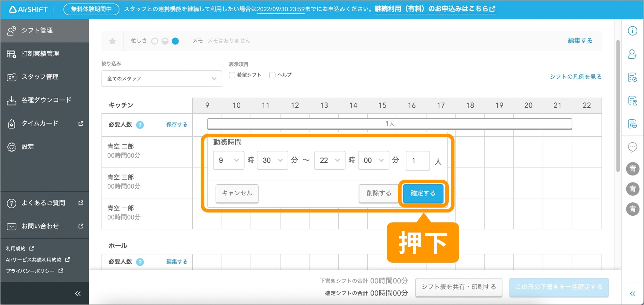Select staff row 青空 二郎
This screenshot has width=644, height=305.
point(147,152)
